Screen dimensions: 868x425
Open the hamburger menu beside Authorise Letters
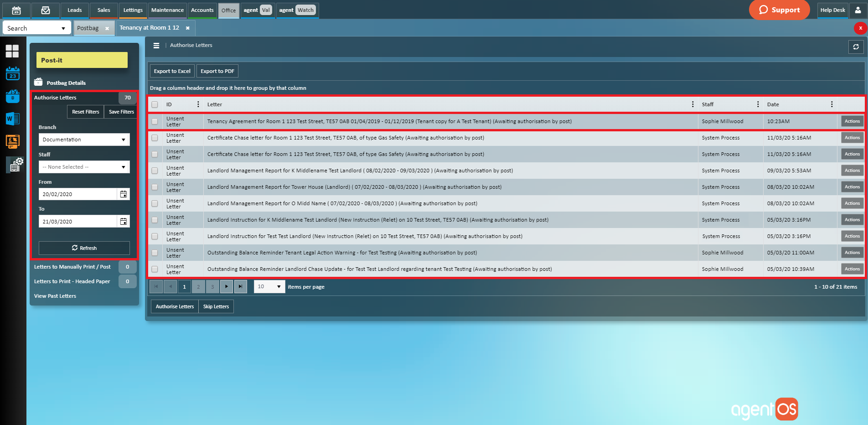pos(156,46)
